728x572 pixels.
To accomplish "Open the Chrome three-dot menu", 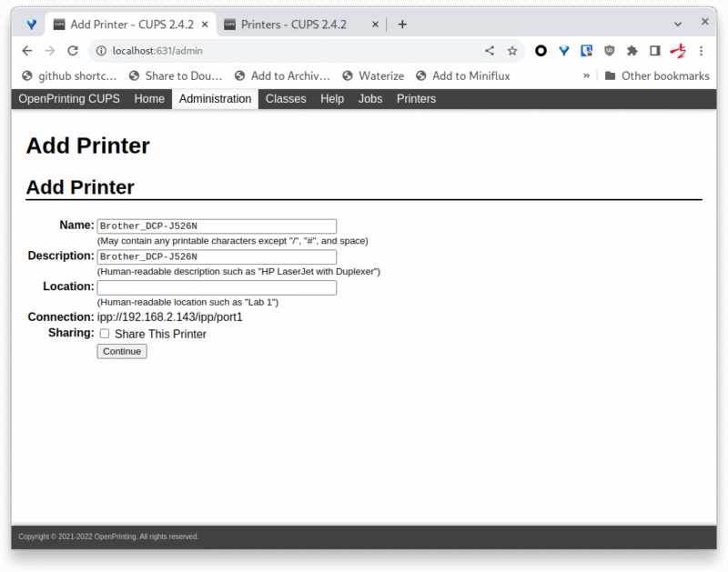I will click(x=701, y=51).
